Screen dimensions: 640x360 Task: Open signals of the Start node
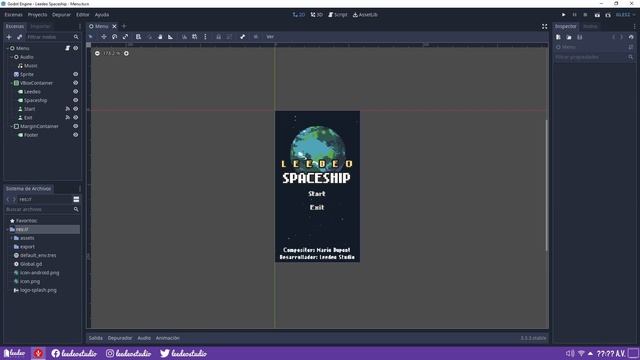tap(67, 109)
